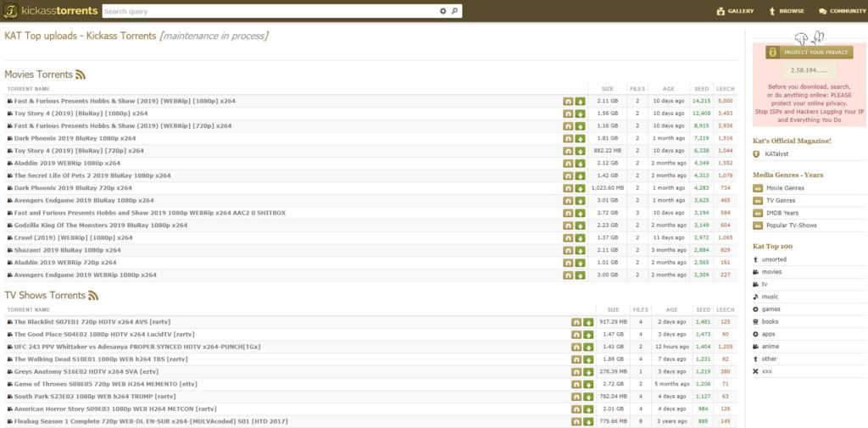
Task: Click magnet icon for South Park S23E02
Action: point(576,397)
